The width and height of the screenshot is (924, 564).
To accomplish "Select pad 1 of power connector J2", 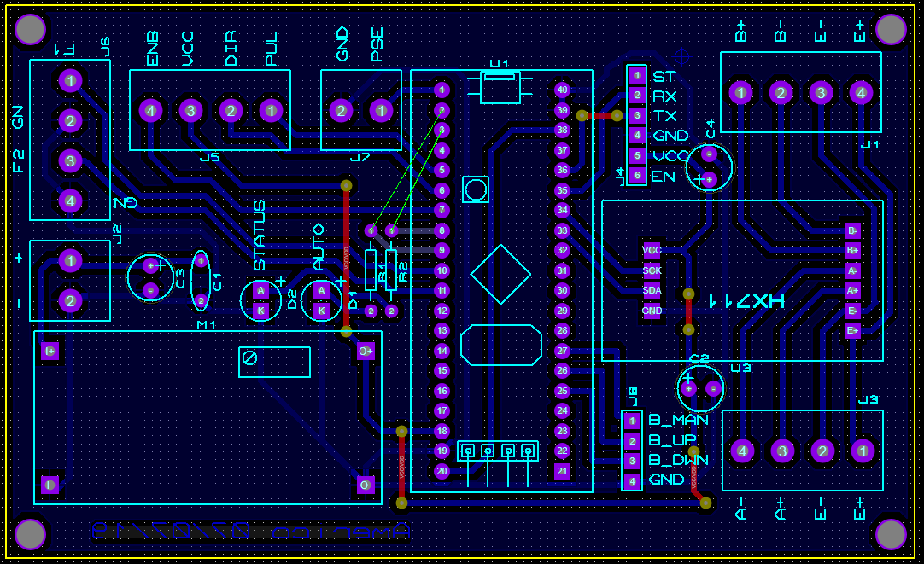I will point(70,261).
